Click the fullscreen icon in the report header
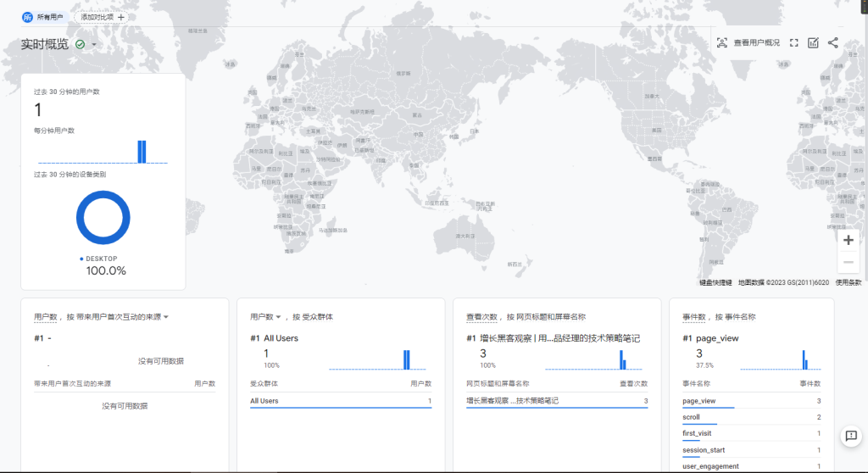The width and height of the screenshot is (868, 473). 794,43
